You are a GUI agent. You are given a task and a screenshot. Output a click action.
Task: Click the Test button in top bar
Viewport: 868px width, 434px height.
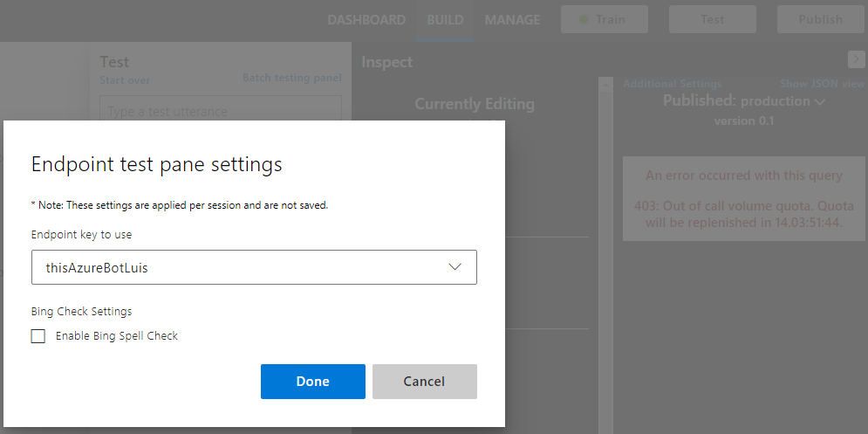[713, 19]
